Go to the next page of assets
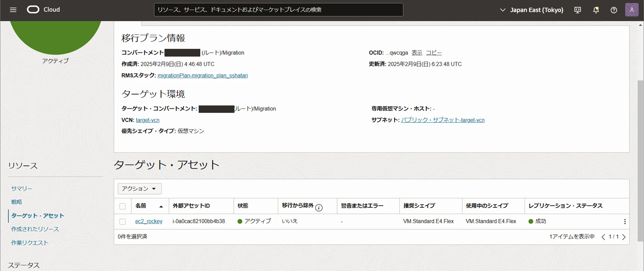Image resolution: width=644 pixels, height=271 pixels. [x=624, y=237]
